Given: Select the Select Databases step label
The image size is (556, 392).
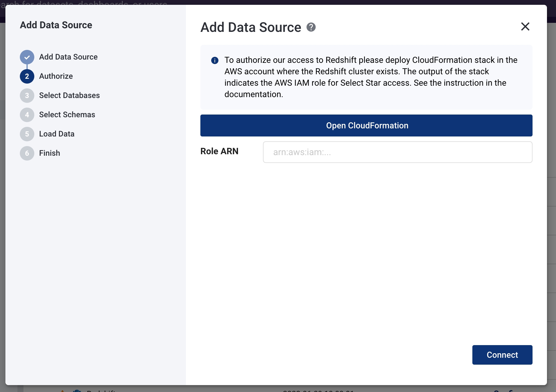Looking at the screenshot, I should pyautogui.click(x=69, y=95).
